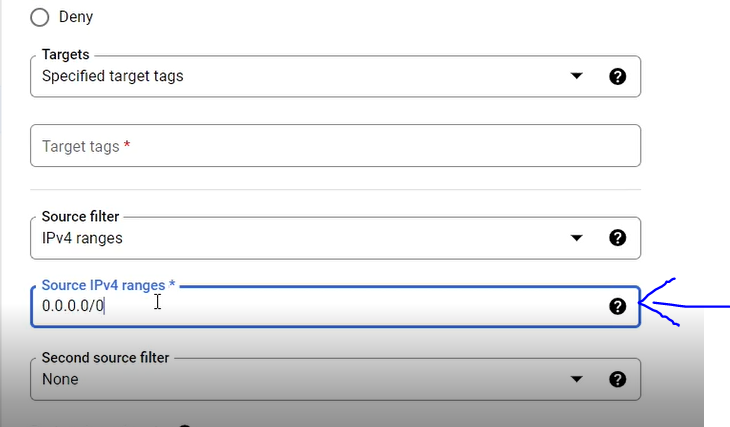730x427 pixels.
Task: Click the 'Second source filter' label
Action: [106, 358]
